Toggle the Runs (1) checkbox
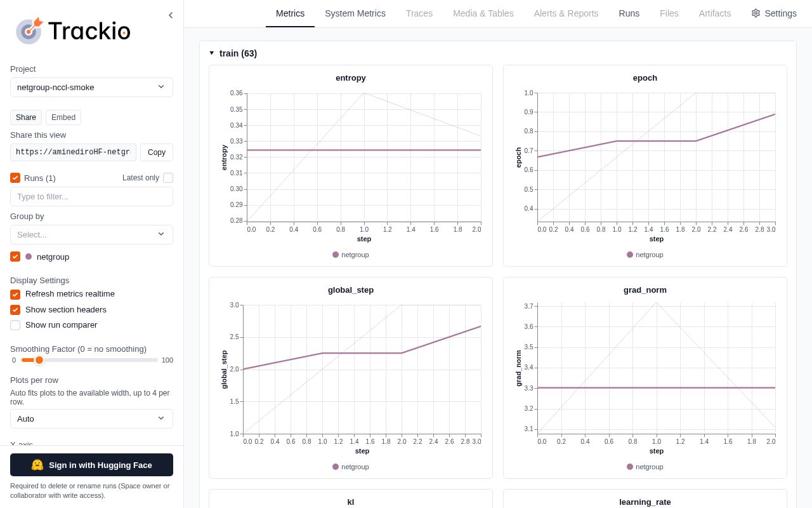The width and height of the screenshot is (812, 508). [15, 178]
